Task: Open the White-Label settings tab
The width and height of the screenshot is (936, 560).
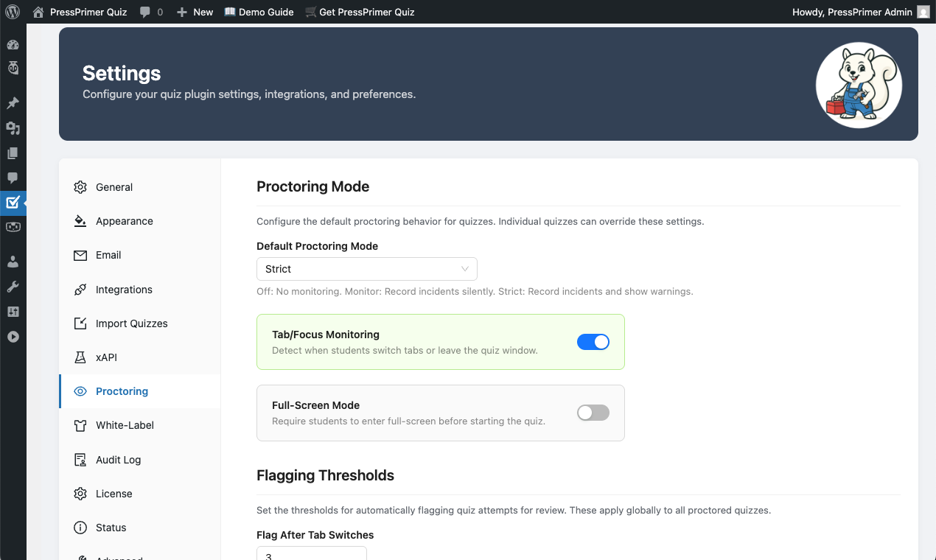Action: click(140, 425)
